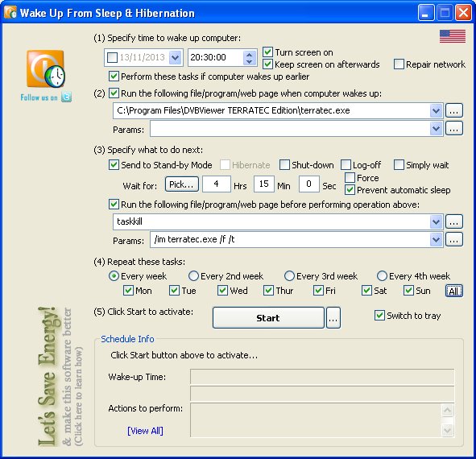
Task: Expand the taskkill program dropdown
Action: point(437,222)
